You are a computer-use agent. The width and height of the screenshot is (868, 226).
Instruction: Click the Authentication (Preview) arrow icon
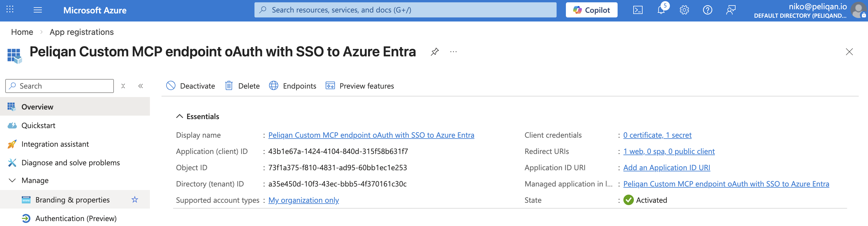(x=26, y=218)
